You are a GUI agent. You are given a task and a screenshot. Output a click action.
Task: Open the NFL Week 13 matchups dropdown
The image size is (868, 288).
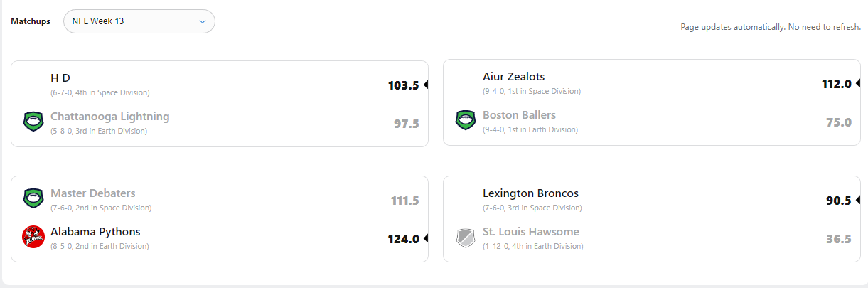point(139,21)
